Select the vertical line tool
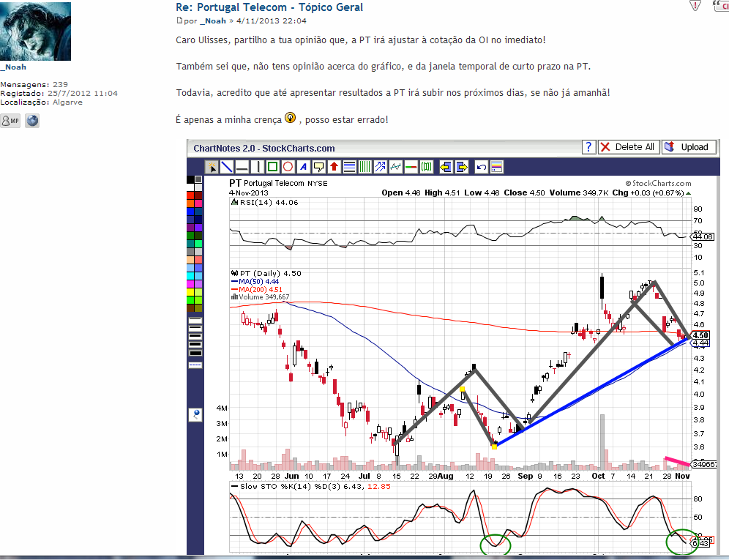 [257, 166]
